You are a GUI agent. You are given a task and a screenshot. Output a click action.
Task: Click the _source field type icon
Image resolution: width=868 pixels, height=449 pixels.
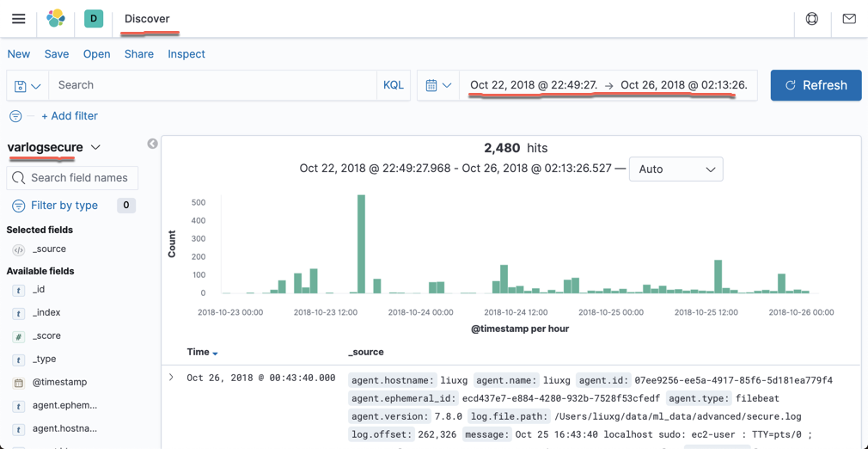coord(19,250)
